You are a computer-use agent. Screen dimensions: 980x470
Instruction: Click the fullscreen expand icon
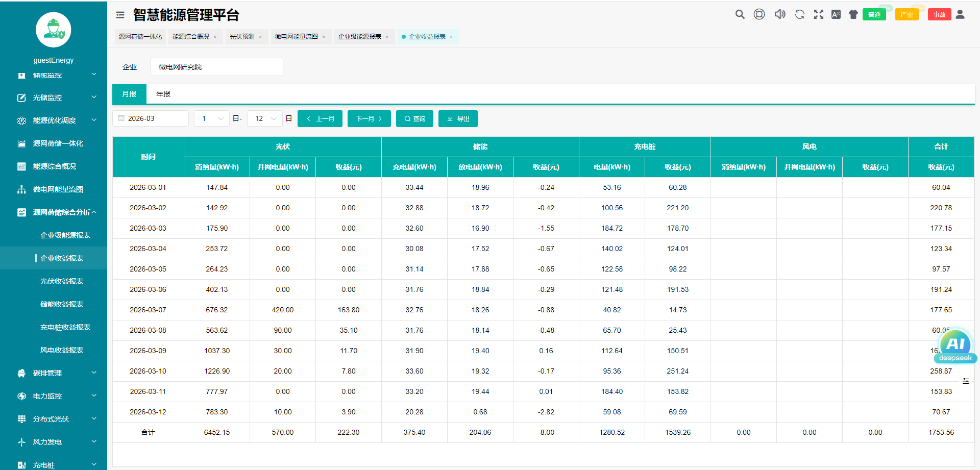[x=818, y=14]
